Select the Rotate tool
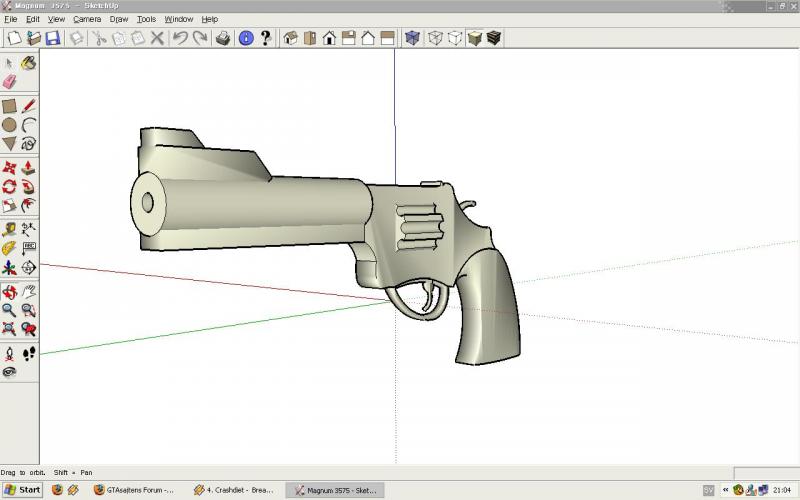The image size is (800, 500). pos(10,187)
